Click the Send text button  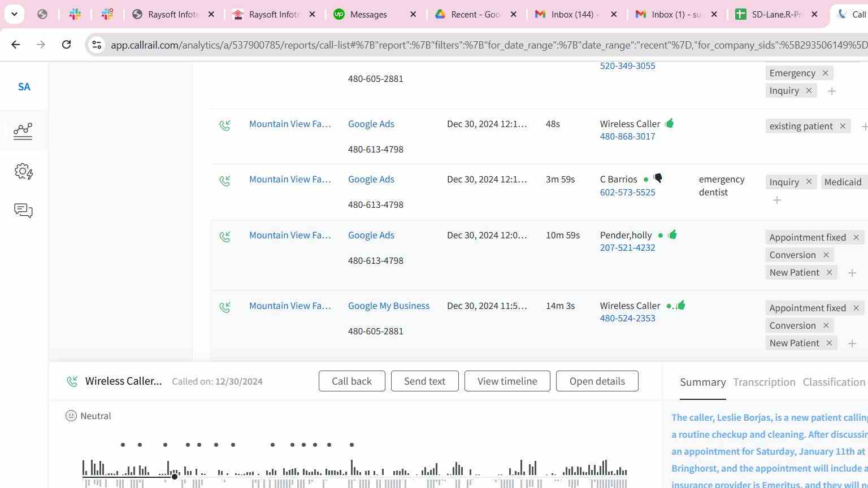pyautogui.click(x=424, y=381)
